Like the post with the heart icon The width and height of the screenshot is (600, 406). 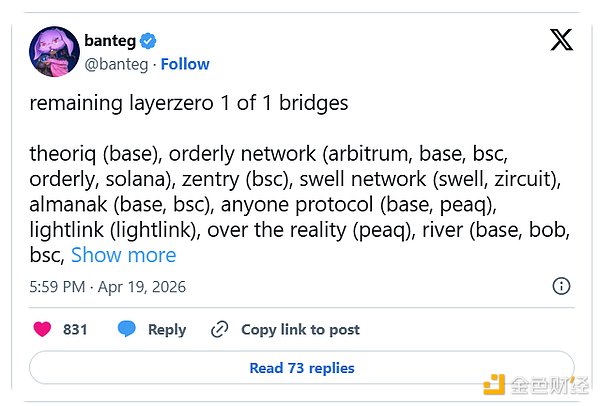(x=43, y=329)
